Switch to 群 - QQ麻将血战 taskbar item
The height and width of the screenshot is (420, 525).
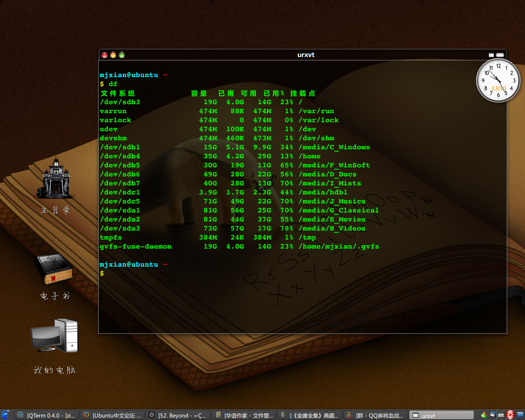tap(376, 415)
